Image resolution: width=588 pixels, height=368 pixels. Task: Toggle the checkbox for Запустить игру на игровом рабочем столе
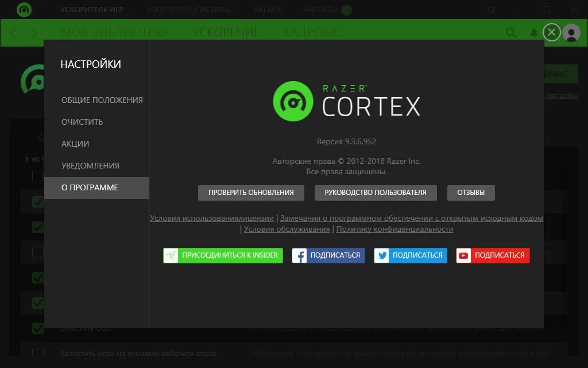pyautogui.click(x=38, y=353)
